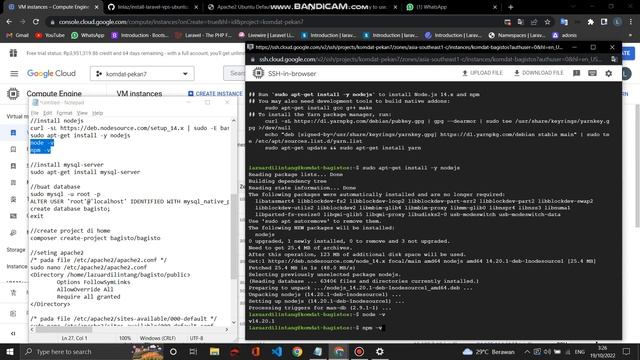Open Introduction - Bootstrap bookmark

click(140, 36)
